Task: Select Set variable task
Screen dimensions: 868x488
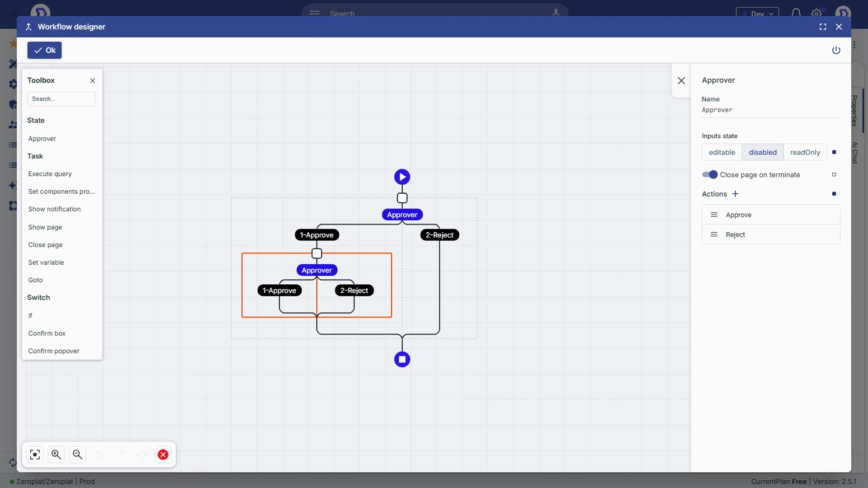Action: (x=46, y=263)
